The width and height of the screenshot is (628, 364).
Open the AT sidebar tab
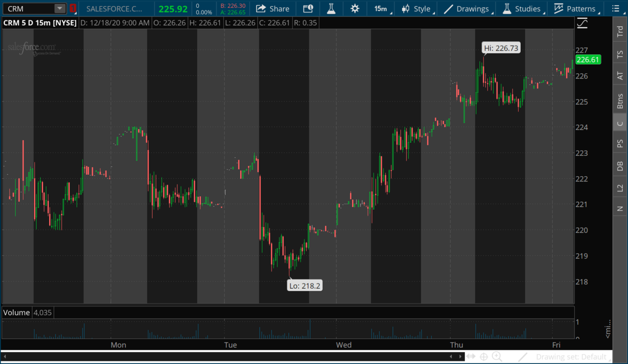620,76
